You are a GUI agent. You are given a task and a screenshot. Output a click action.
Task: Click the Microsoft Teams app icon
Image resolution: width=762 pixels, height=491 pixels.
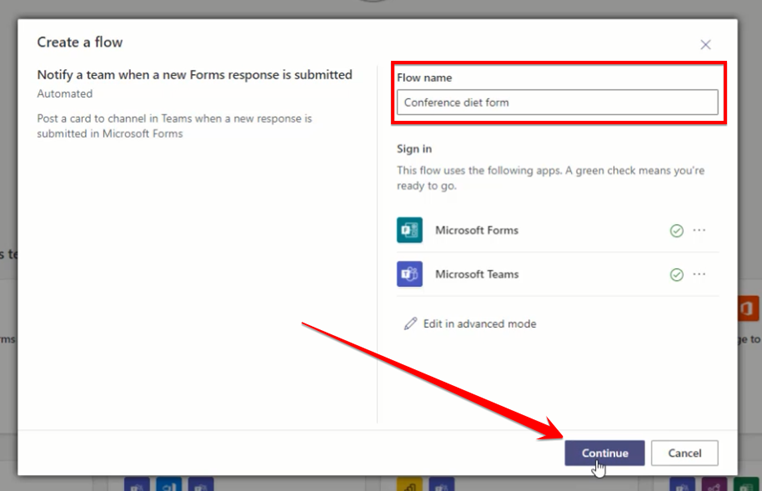[x=410, y=274]
